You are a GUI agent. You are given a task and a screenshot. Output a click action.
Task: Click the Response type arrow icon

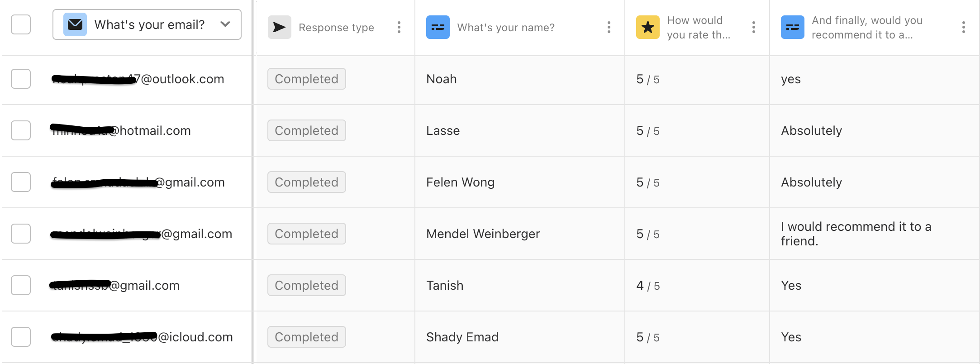click(279, 28)
